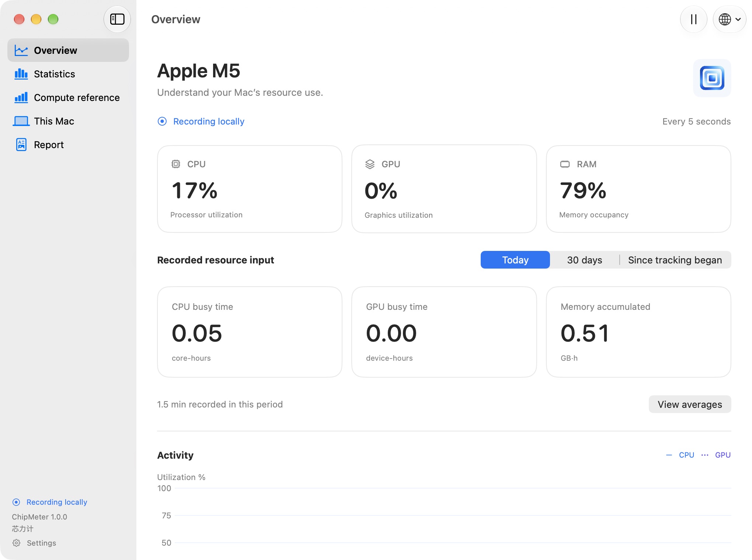Screen dimensions: 752x560
Task: Click the View averages button
Action: click(690, 404)
